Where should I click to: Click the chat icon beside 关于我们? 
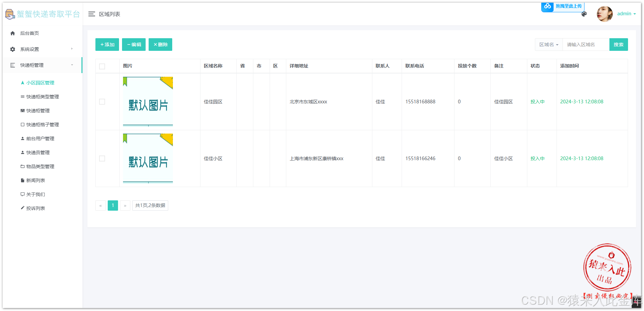pyautogui.click(x=23, y=194)
